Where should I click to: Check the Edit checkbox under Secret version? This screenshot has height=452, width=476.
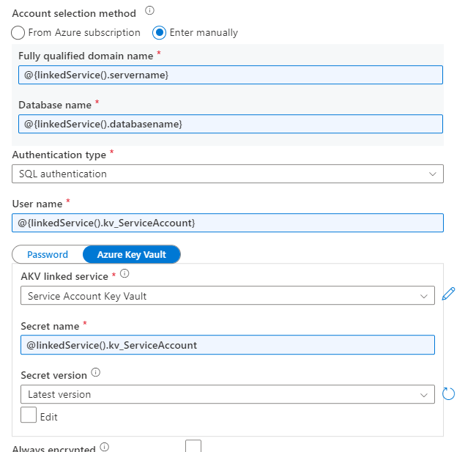pyautogui.click(x=29, y=415)
